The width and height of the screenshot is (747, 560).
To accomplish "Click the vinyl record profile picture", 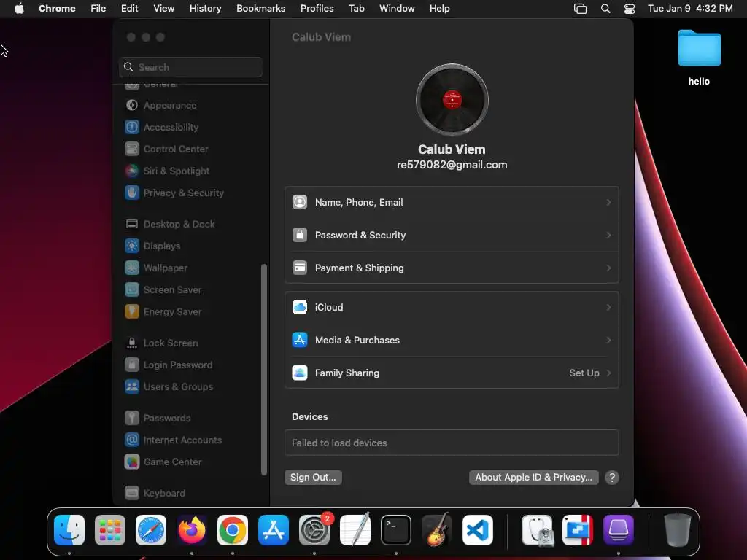I will pyautogui.click(x=452, y=100).
